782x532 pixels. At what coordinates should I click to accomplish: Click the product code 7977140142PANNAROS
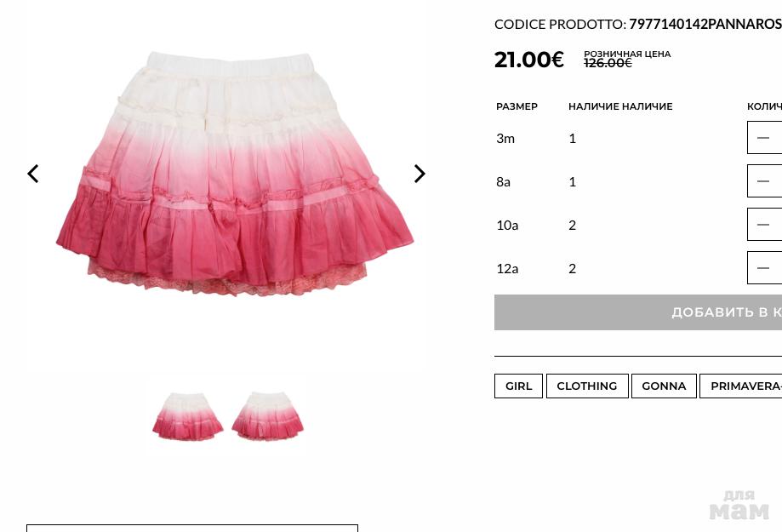point(705,24)
